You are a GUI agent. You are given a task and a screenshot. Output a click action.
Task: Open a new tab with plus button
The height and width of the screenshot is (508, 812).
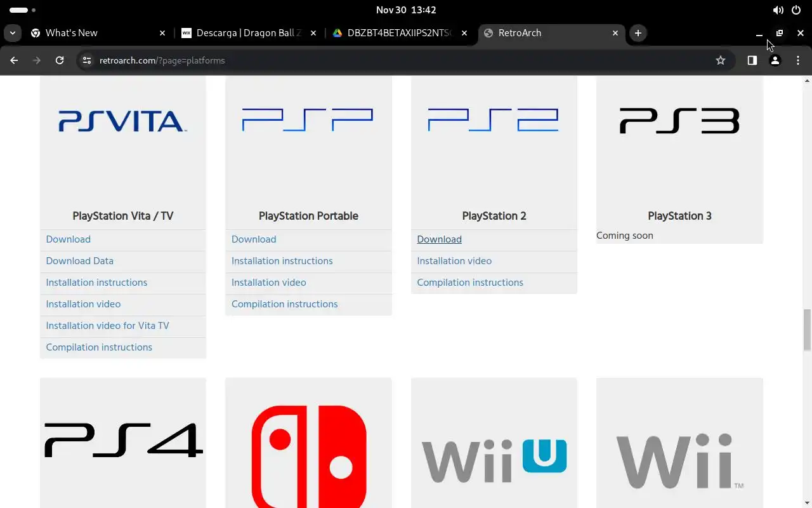638,33
